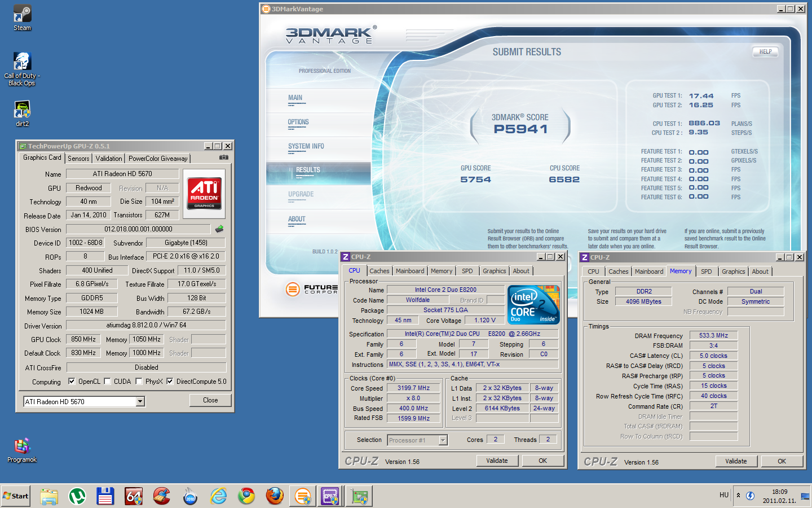The height and width of the screenshot is (508, 812).
Task: Show hidden system tray icons
Action: click(738, 496)
